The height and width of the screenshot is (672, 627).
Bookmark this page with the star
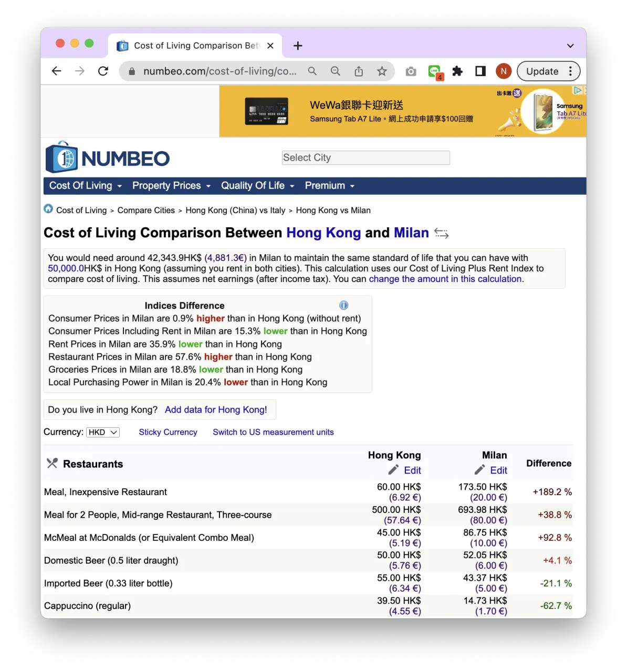point(382,71)
